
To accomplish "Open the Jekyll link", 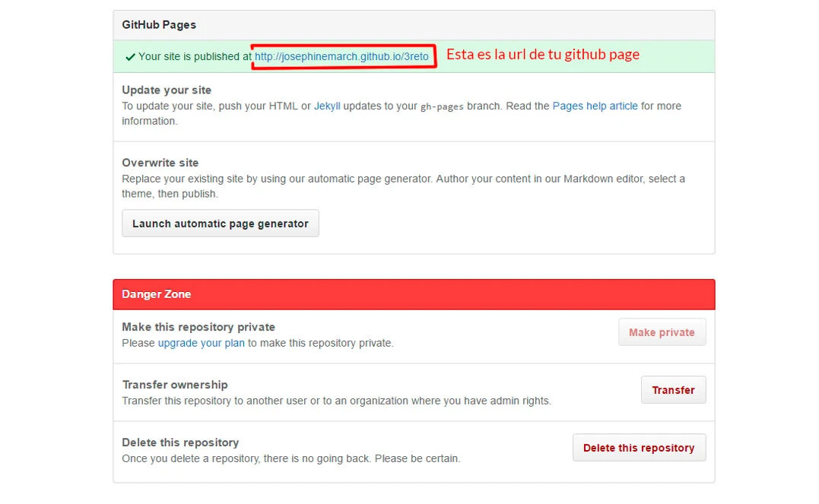I will [x=327, y=106].
